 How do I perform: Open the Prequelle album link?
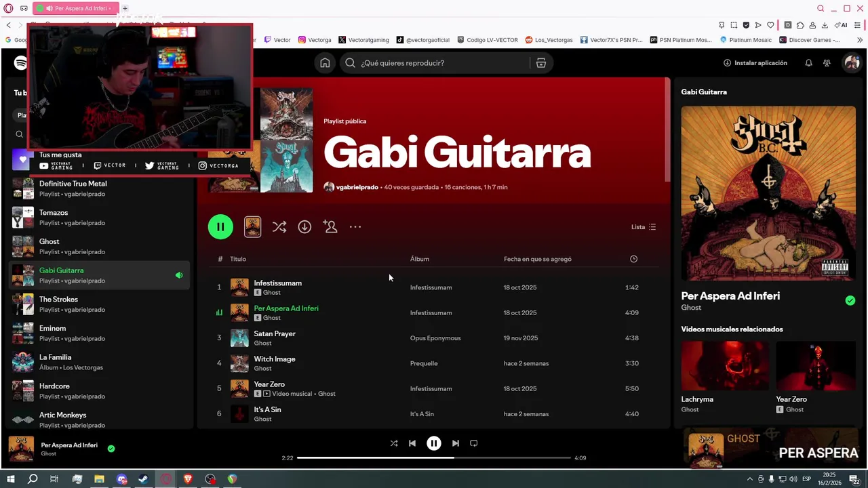424,363
